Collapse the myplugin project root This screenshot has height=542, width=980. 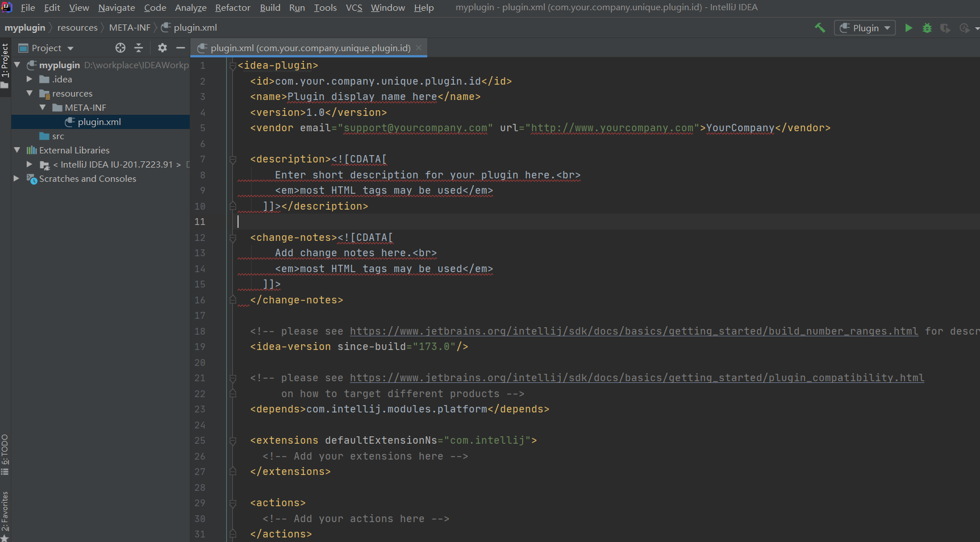pyautogui.click(x=17, y=65)
